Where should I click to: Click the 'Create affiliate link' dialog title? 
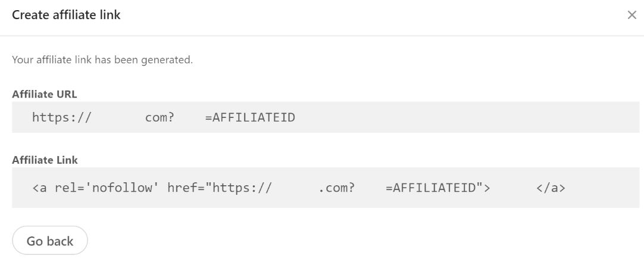click(66, 15)
